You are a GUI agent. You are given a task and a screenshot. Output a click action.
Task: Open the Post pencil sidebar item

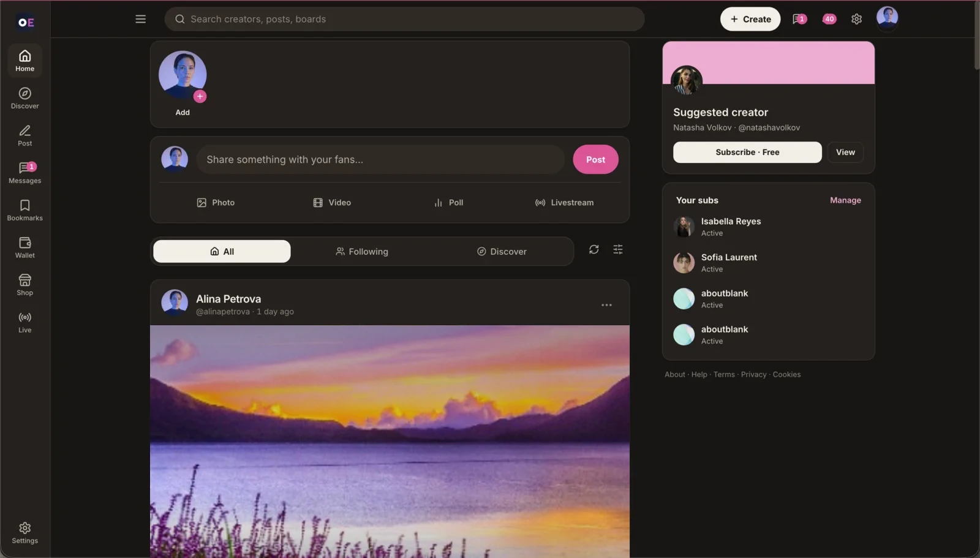coord(24,135)
